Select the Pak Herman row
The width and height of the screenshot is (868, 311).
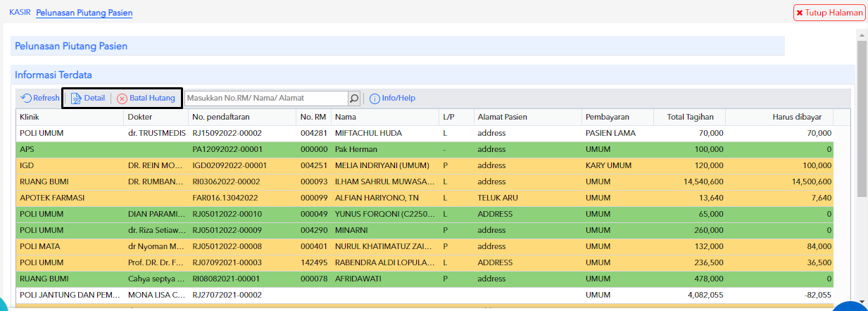(x=424, y=149)
